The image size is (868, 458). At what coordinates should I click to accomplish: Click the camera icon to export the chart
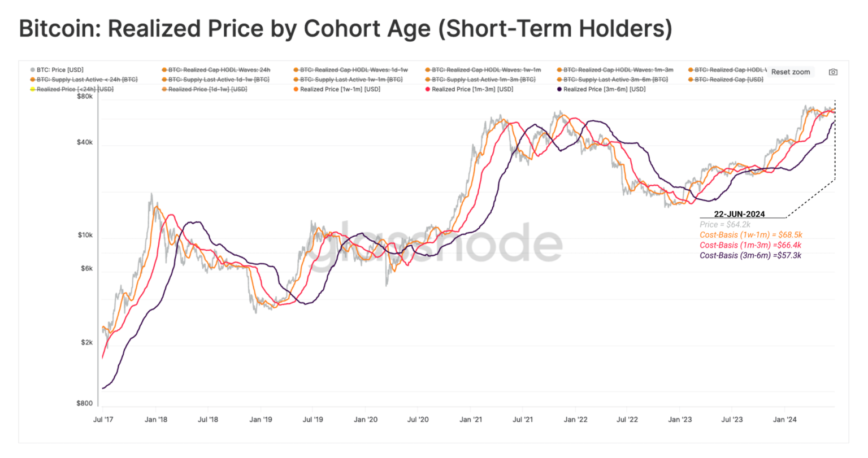pyautogui.click(x=833, y=72)
